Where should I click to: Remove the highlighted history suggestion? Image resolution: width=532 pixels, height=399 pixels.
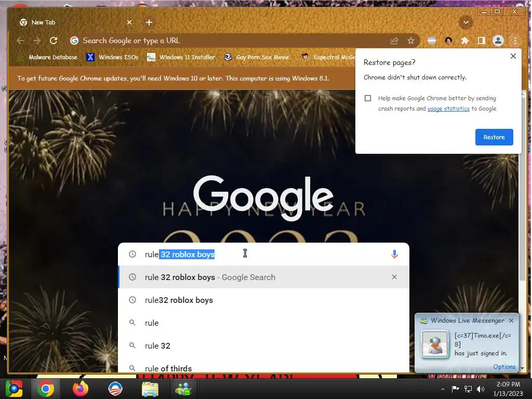click(394, 277)
